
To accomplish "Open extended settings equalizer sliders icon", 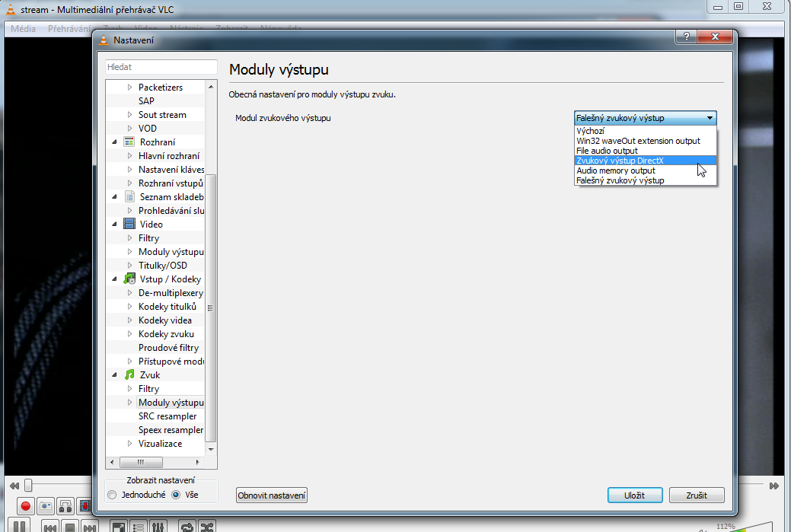I will pyautogui.click(x=158, y=527).
